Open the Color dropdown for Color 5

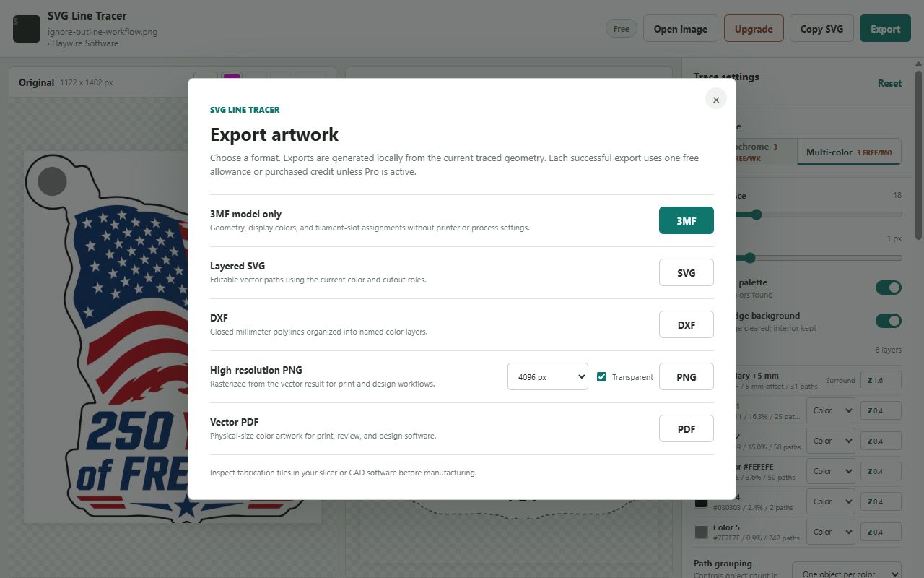point(830,532)
